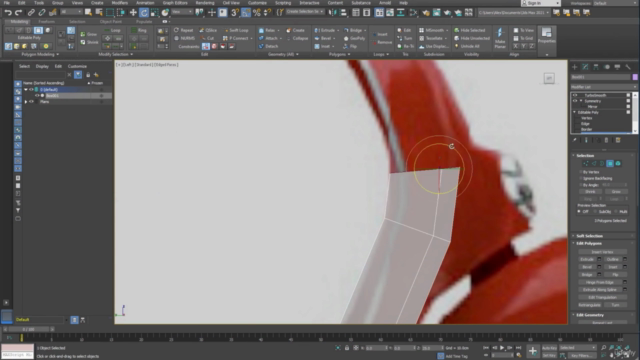
Task: Click Unhide All in Visibility panel
Action: (467, 46)
